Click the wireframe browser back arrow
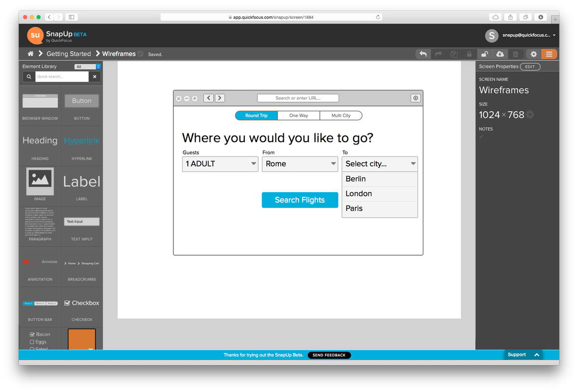The image size is (578, 392). [x=208, y=98]
